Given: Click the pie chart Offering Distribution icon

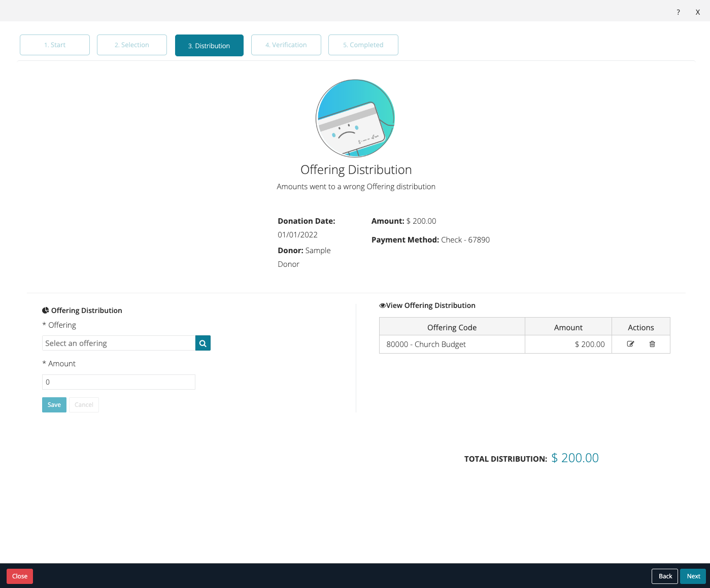Looking at the screenshot, I should pos(45,310).
